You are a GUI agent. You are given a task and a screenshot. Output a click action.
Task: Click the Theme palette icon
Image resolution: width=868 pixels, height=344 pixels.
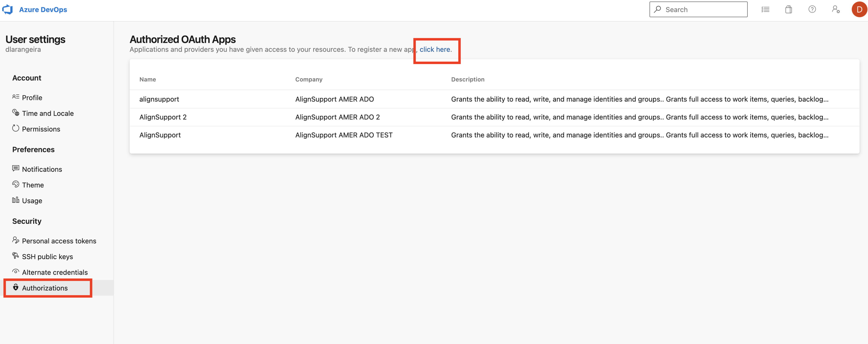[x=16, y=184]
